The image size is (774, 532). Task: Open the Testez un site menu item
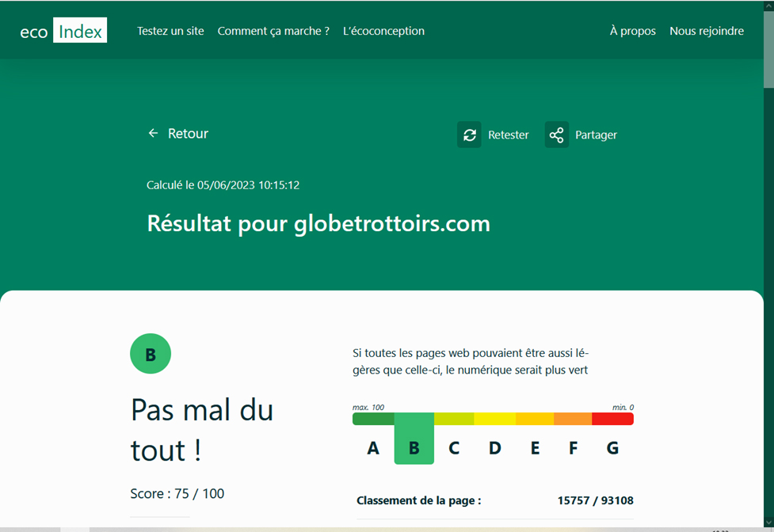pyautogui.click(x=170, y=31)
